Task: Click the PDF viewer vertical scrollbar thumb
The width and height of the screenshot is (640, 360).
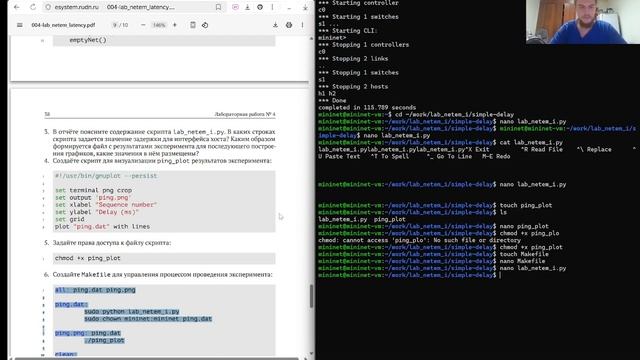Action: click(x=311, y=296)
